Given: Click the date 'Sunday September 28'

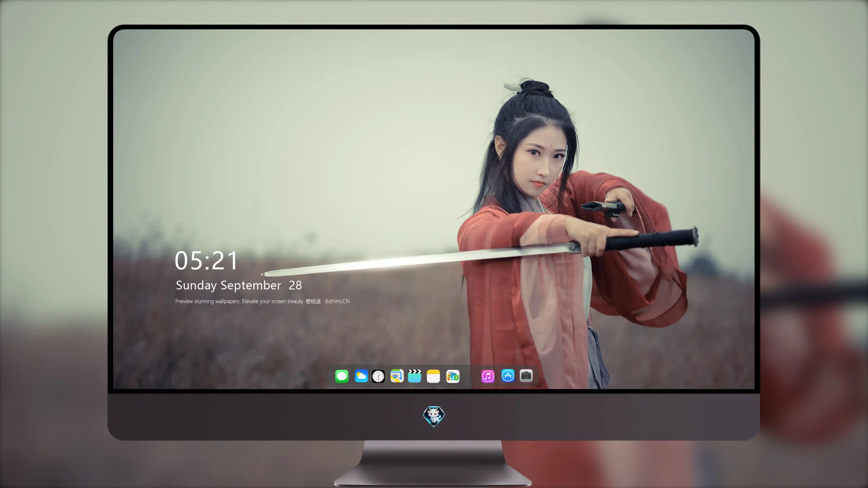Looking at the screenshot, I should click(238, 285).
